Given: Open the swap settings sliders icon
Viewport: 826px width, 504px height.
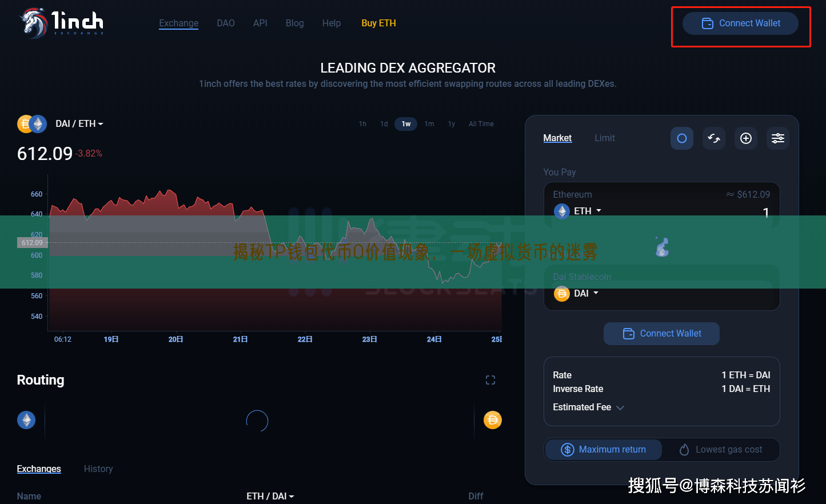Looking at the screenshot, I should pos(778,138).
